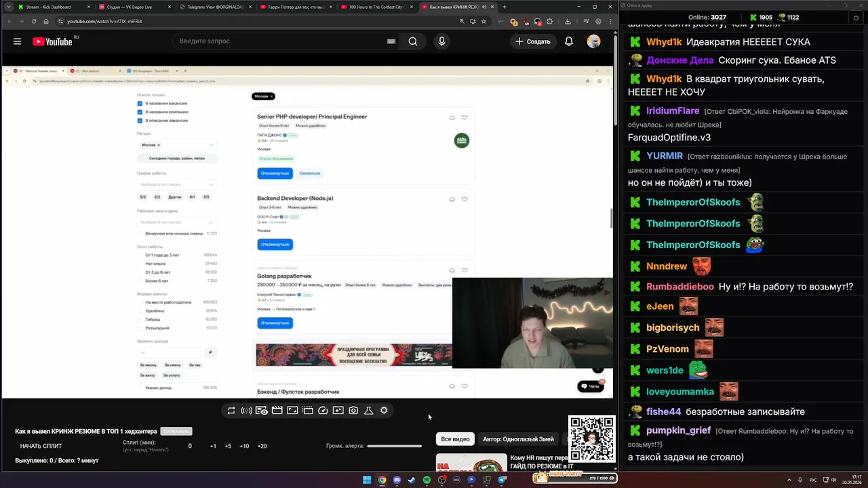Image resolution: width=868 pixels, height=488 pixels.
Task: Open Spotify from the taskbar
Action: (427, 480)
